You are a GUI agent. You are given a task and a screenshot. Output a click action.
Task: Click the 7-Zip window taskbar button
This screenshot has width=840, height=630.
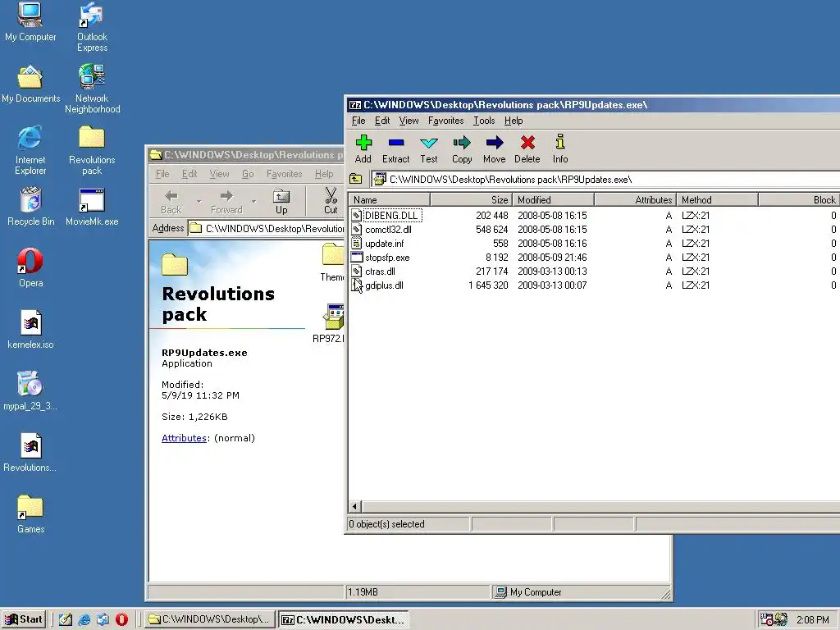[344, 619]
